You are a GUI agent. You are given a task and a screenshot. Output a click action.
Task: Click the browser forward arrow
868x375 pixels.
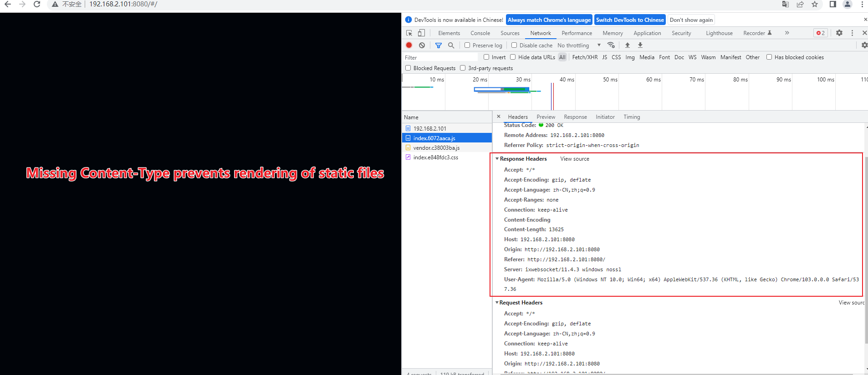pyautogui.click(x=22, y=4)
